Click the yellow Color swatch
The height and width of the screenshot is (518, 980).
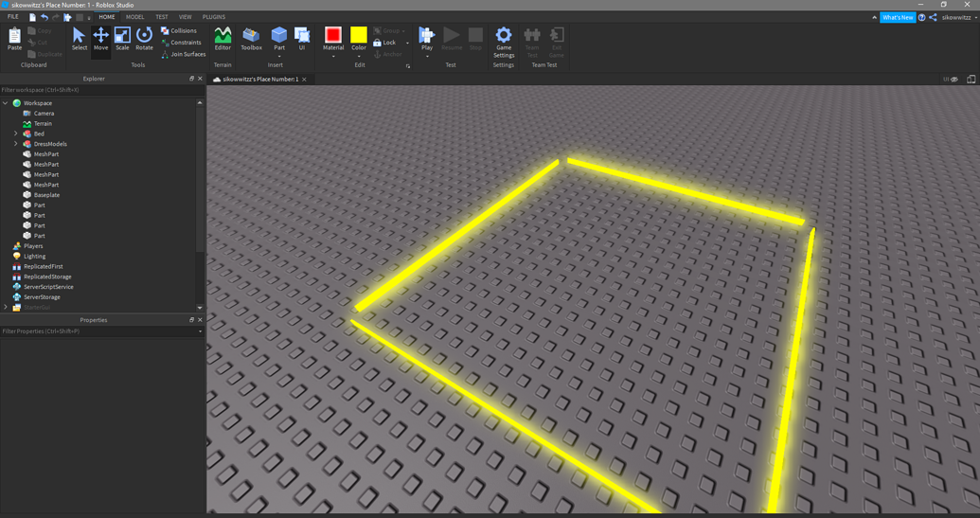[359, 36]
